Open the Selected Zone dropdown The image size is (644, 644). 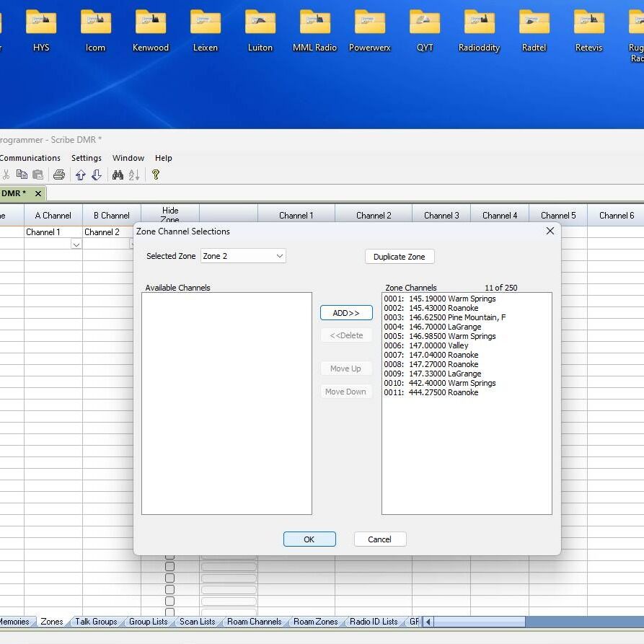click(x=243, y=256)
